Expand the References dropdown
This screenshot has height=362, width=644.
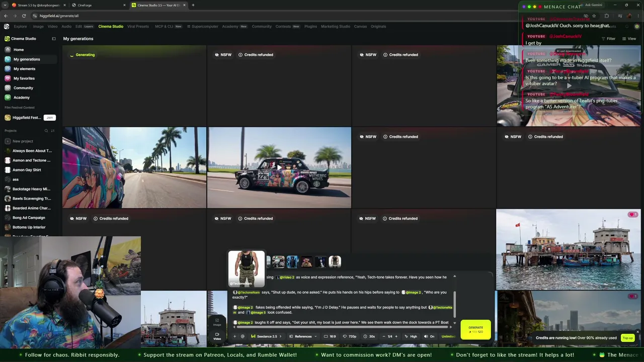pyautogui.click(x=303, y=336)
